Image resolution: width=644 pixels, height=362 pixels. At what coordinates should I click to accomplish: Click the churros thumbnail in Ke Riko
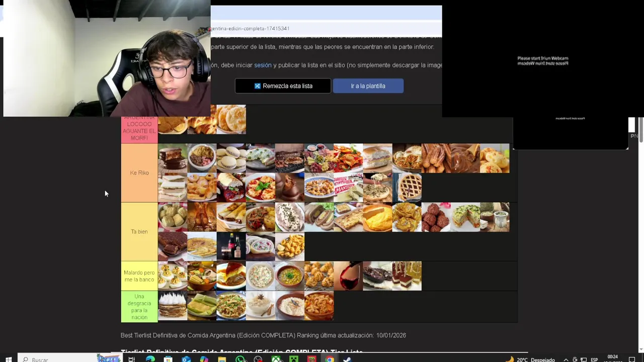coord(436,158)
